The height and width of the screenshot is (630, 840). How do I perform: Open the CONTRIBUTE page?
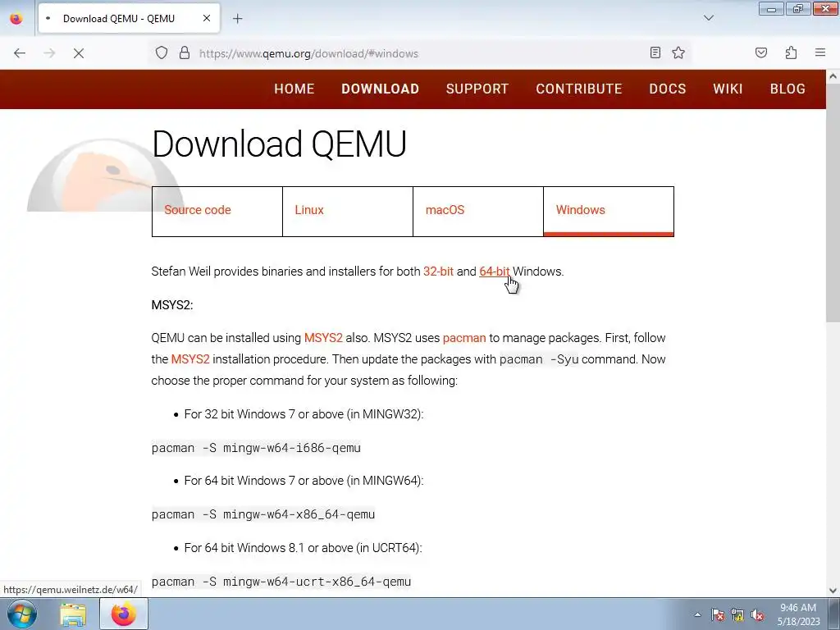[x=579, y=89]
